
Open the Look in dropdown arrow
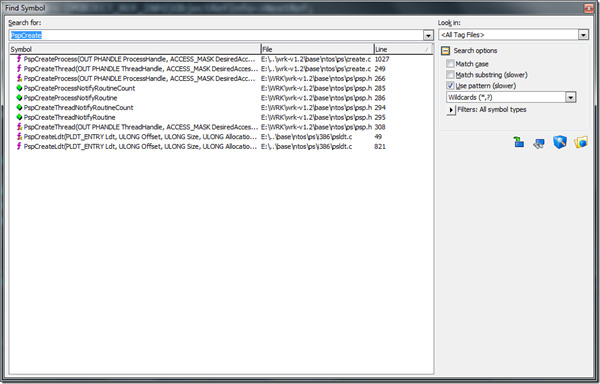(583, 35)
